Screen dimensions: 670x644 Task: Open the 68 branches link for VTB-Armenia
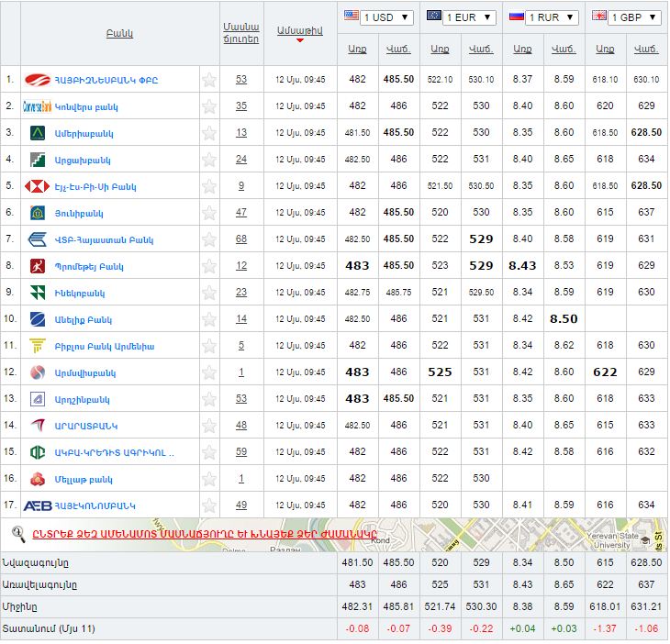click(x=240, y=239)
